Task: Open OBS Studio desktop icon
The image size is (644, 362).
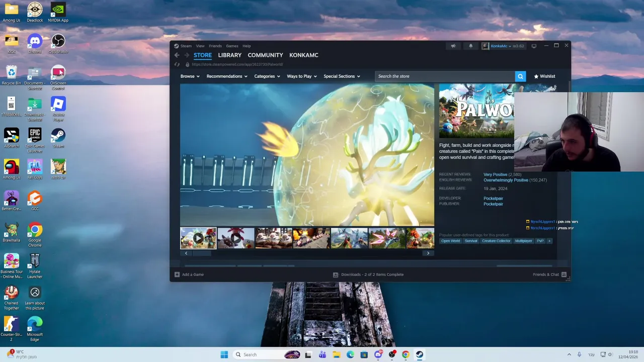Action: (58, 43)
